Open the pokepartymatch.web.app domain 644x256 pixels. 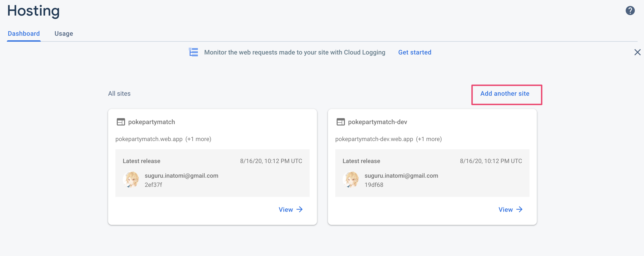[x=149, y=139]
